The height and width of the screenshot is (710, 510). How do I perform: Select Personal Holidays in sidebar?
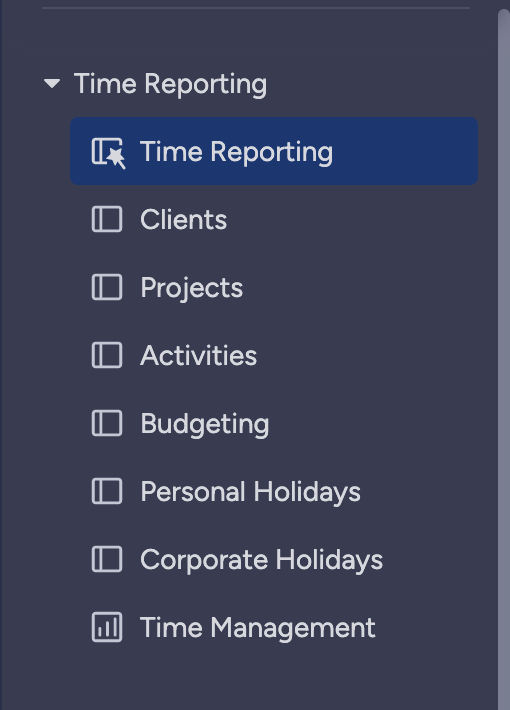250,492
